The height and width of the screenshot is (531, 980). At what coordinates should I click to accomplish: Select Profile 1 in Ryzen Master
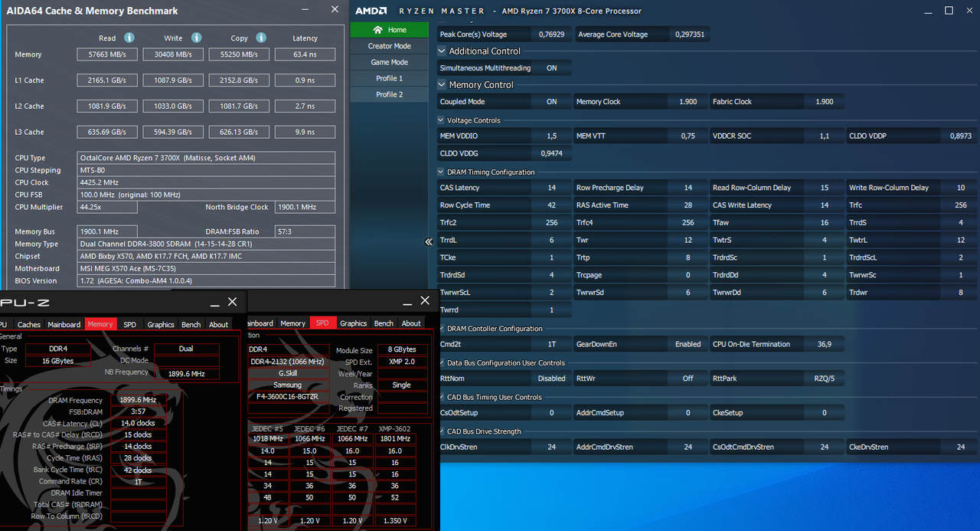(390, 78)
